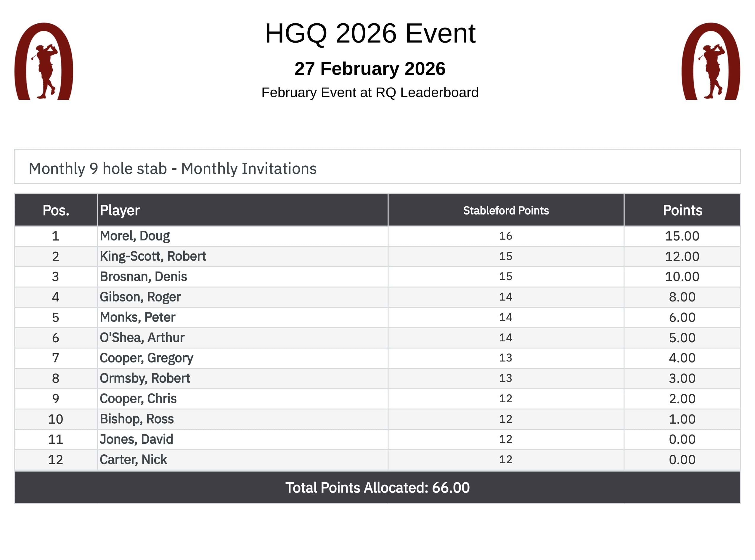The width and height of the screenshot is (755, 560).
Task: Click the Total Points Allocated footer bar
Action: tap(377, 488)
